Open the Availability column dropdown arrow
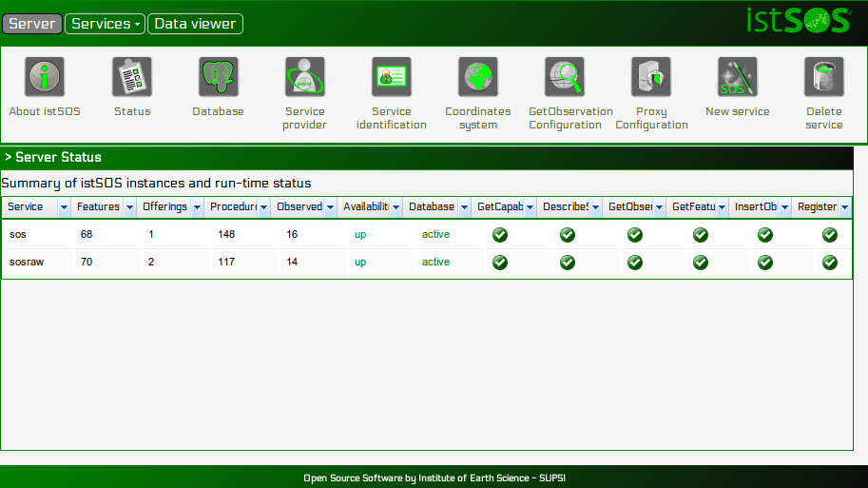Screen dimensions: 868x488 [395, 207]
